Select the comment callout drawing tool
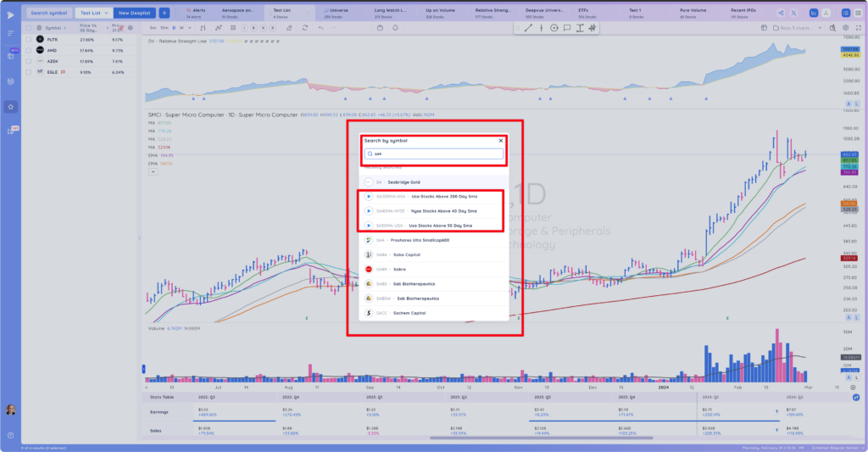 567,28
